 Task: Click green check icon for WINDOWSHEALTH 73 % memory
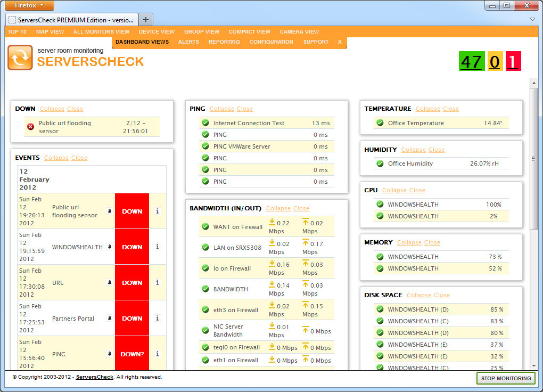(380, 257)
